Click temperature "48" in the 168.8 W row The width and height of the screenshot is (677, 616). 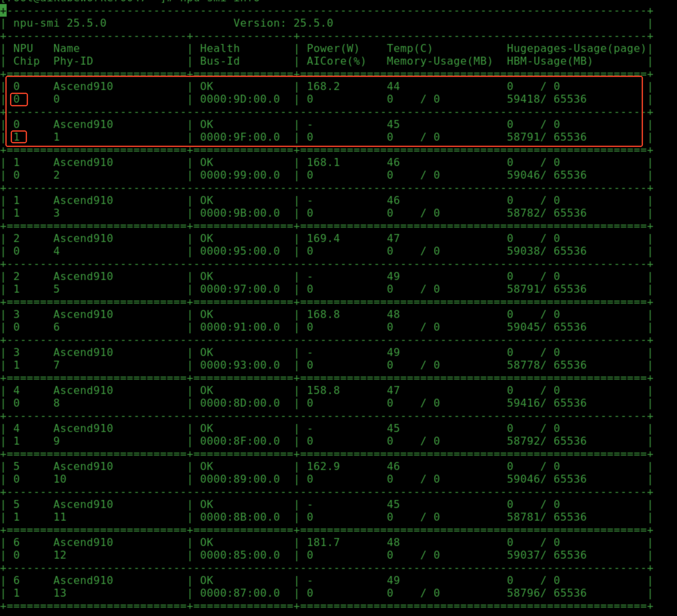pyautogui.click(x=393, y=314)
